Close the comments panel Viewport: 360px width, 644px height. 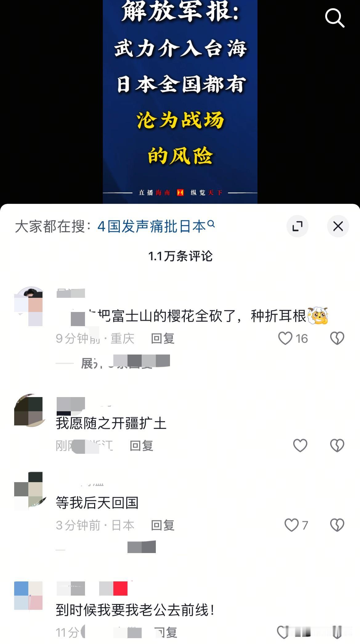(338, 226)
